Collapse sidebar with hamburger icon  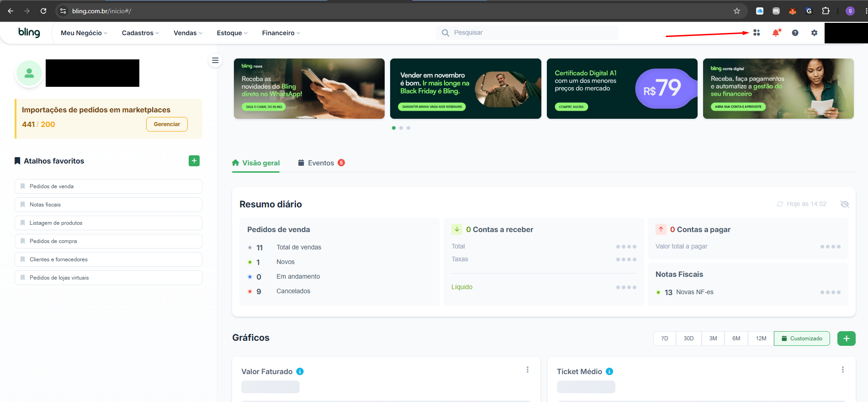pos(215,60)
